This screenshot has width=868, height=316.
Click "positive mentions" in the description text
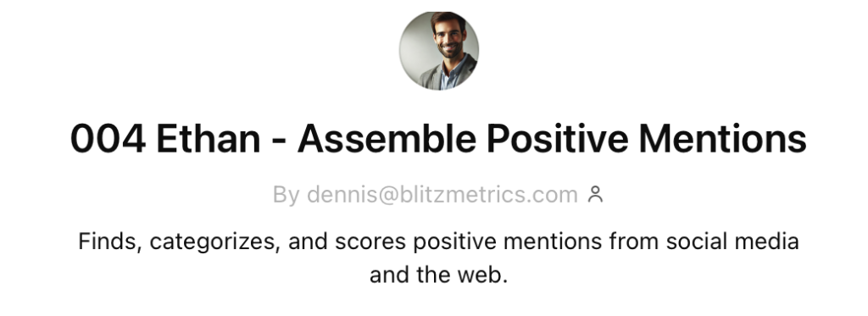507,242
